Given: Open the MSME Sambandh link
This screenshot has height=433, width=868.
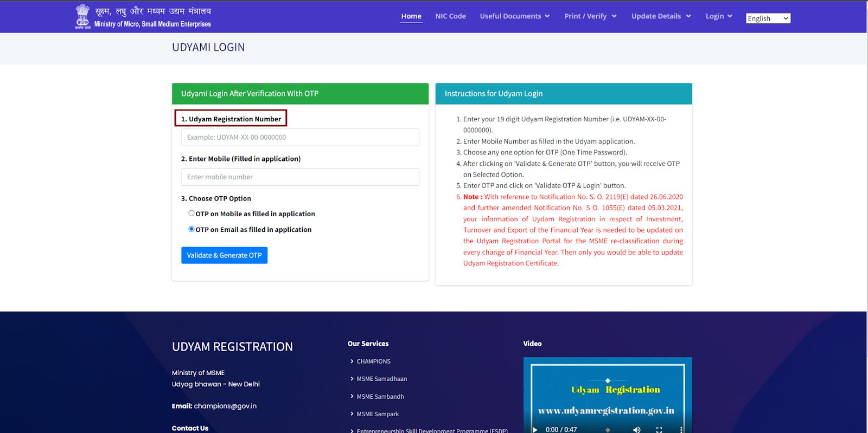Looking at the screenshot, I should click(380, 397).
